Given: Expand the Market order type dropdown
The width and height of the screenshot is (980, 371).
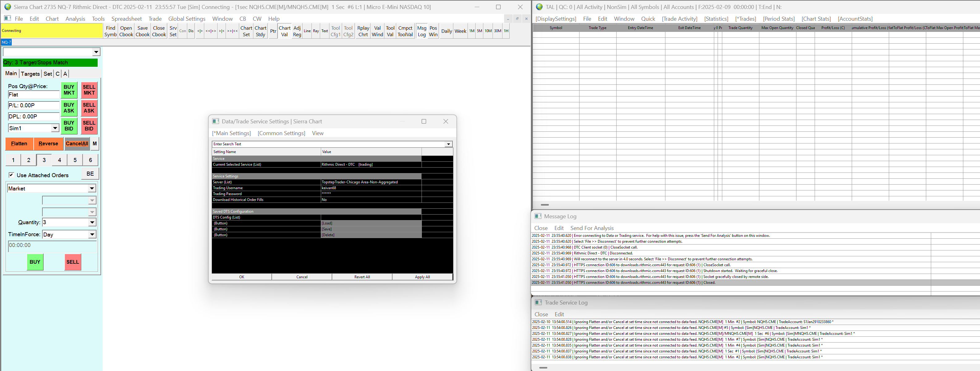Looking at the screenshot, I should (x=92, y=188).
